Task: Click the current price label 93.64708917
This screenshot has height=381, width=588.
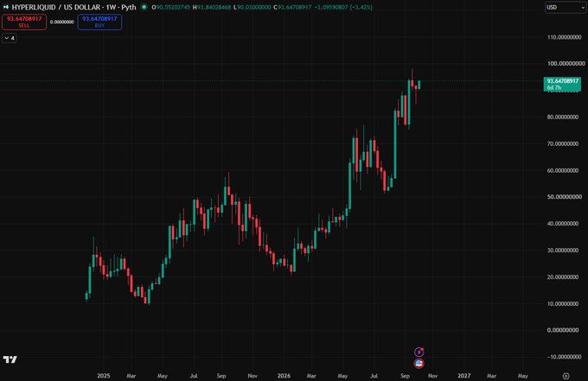Action: [562, 84]
